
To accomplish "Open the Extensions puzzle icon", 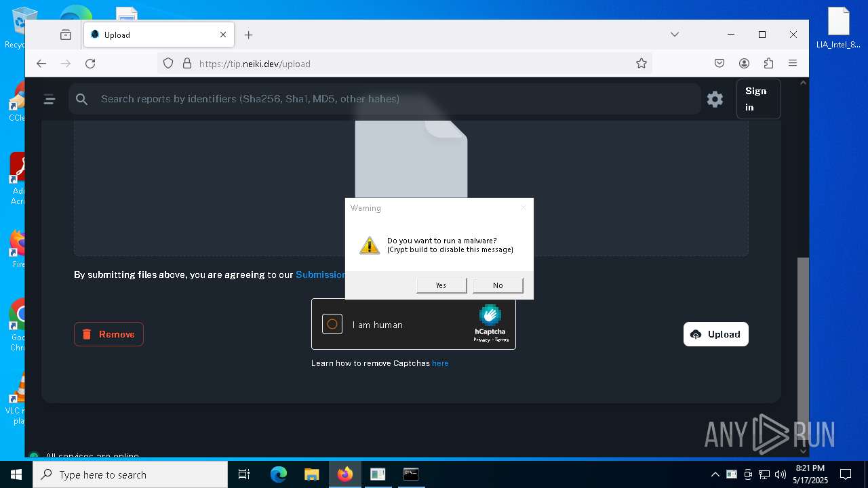I will click(768, 63).
